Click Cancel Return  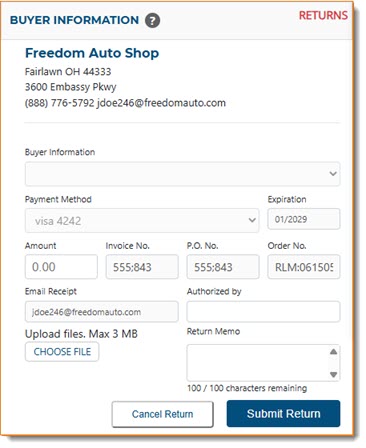pos(162,414)
